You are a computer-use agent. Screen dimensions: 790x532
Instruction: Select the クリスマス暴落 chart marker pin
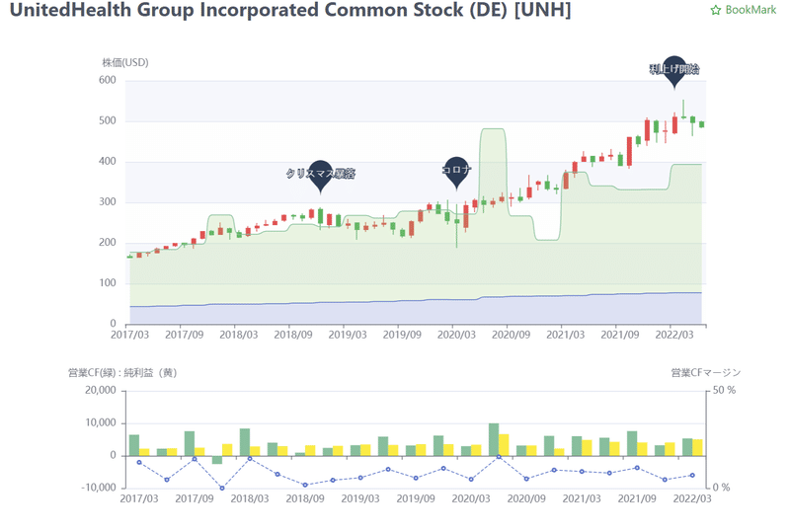tap(320, 177)
